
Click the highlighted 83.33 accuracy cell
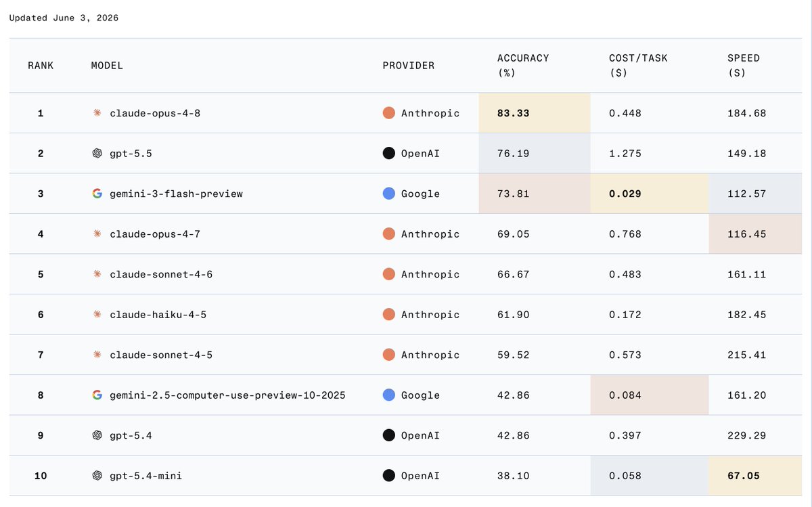click(535, 113)
